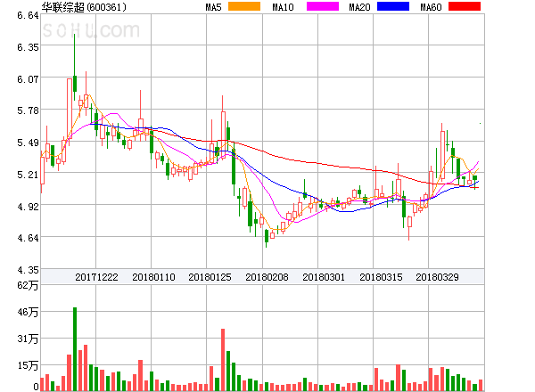Click the tallest green volume bar
Image resolution: width=535 pixels, height=392 pixels.
[75, 348]
